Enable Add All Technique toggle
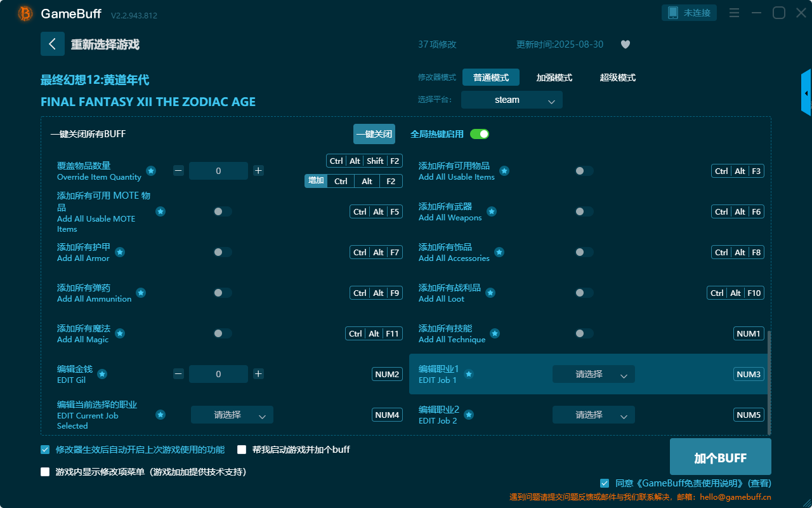 [584, 333]
